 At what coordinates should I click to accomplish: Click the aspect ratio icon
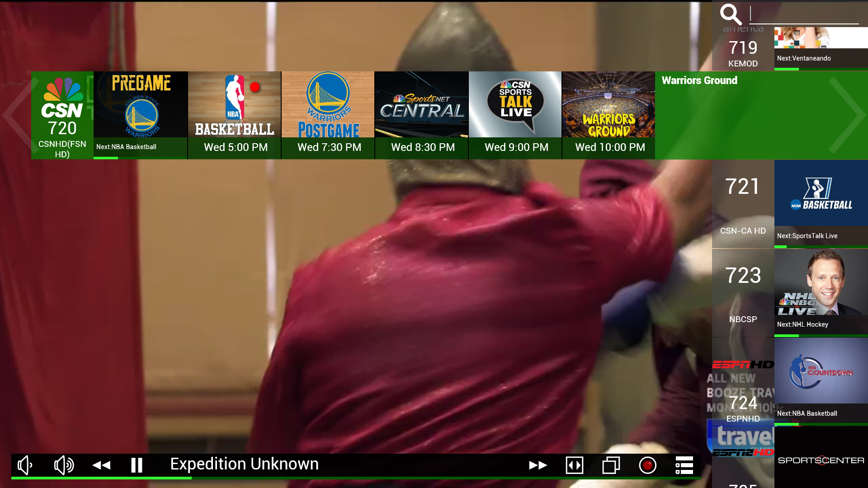coord(575,465)
